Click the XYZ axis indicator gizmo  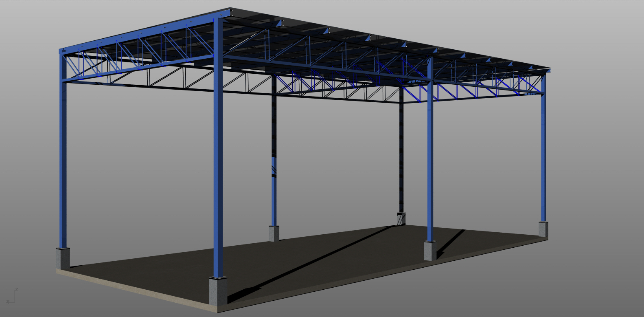(12, 296)
